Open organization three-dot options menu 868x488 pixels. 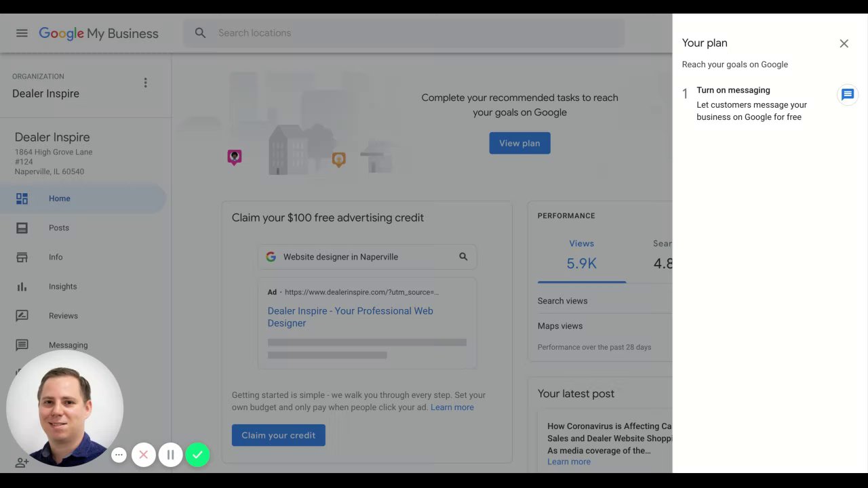click(x=145, y=83)
